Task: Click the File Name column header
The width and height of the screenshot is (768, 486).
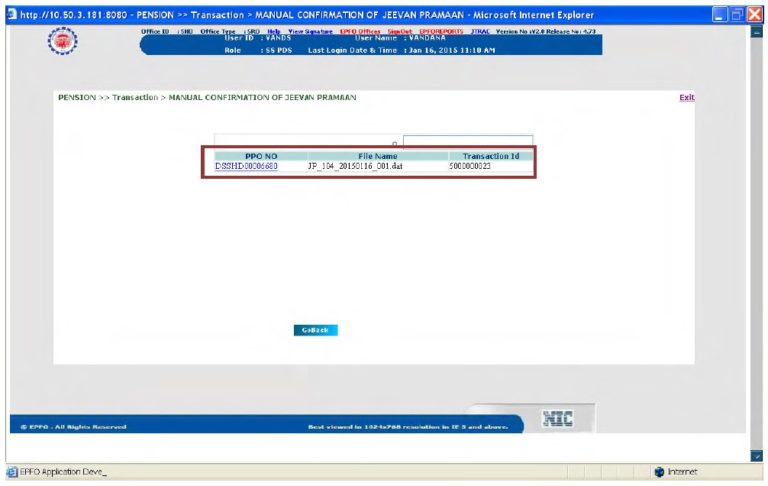Action: click(378, 156)
